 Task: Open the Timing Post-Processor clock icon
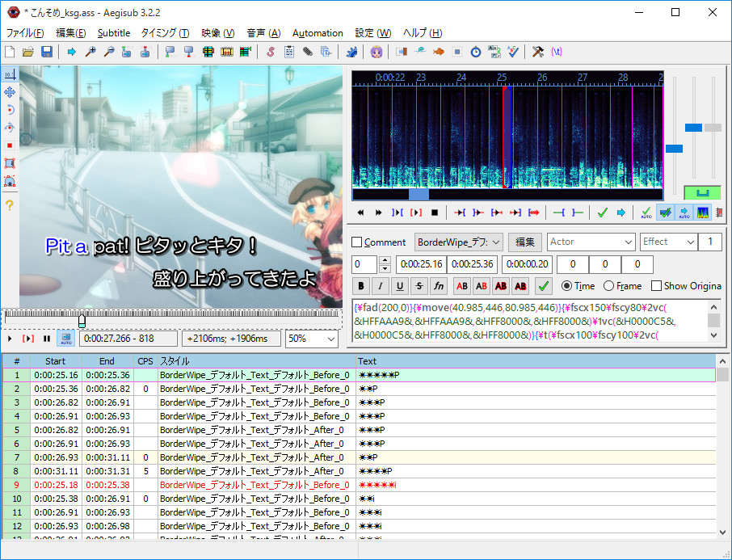pyautogui.click(x=476, y=52)
